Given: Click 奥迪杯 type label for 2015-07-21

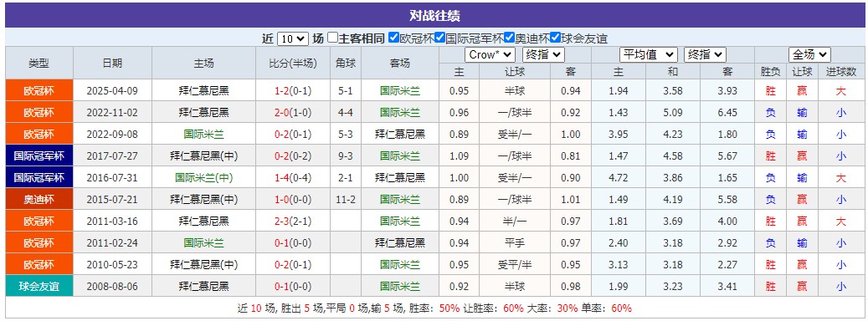Looking at the screenshot, I should 39,200.
